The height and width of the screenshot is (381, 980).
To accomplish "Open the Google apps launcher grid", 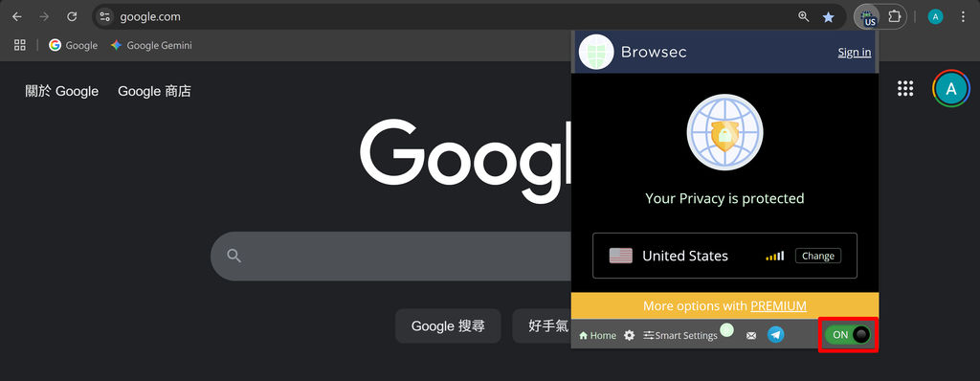I will tap(905, 89).
